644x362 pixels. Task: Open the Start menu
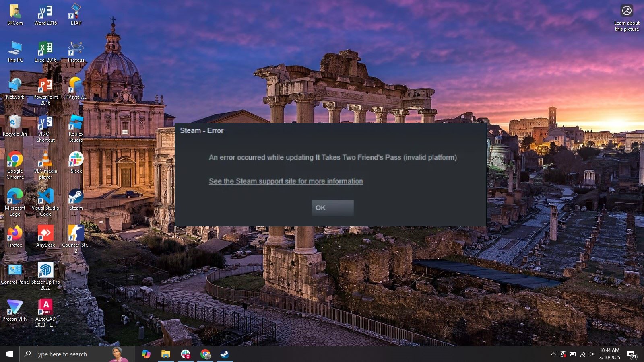8,354
